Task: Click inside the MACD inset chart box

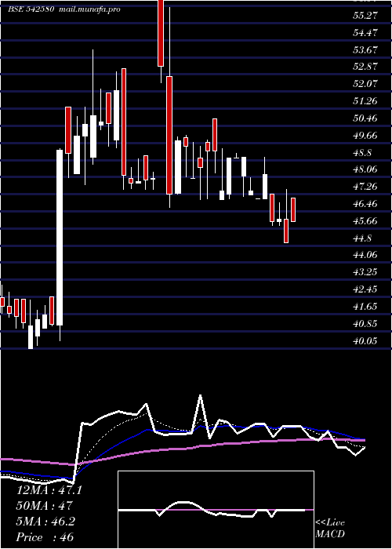Action: click(x=216, y=510)
